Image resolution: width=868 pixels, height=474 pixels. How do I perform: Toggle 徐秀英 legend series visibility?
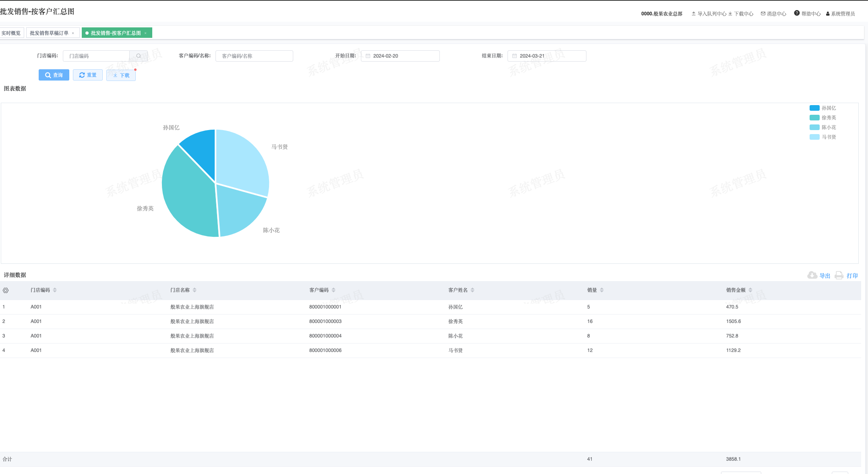pyautogui.click(x=829, y=118)
